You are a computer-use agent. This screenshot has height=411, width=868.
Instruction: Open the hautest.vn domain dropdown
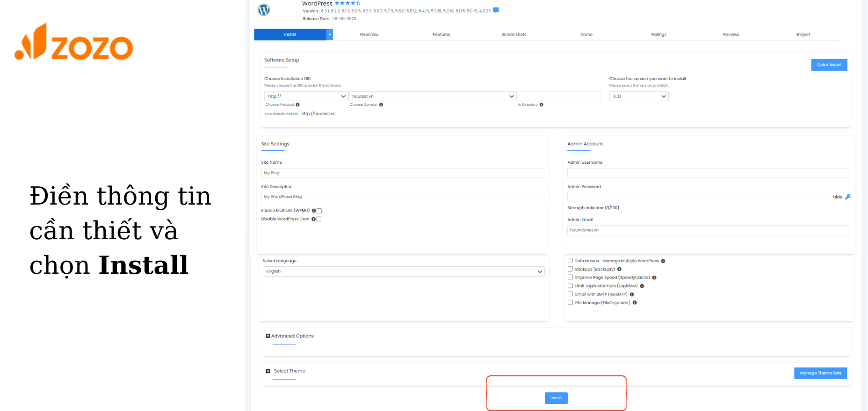point(432,96)
